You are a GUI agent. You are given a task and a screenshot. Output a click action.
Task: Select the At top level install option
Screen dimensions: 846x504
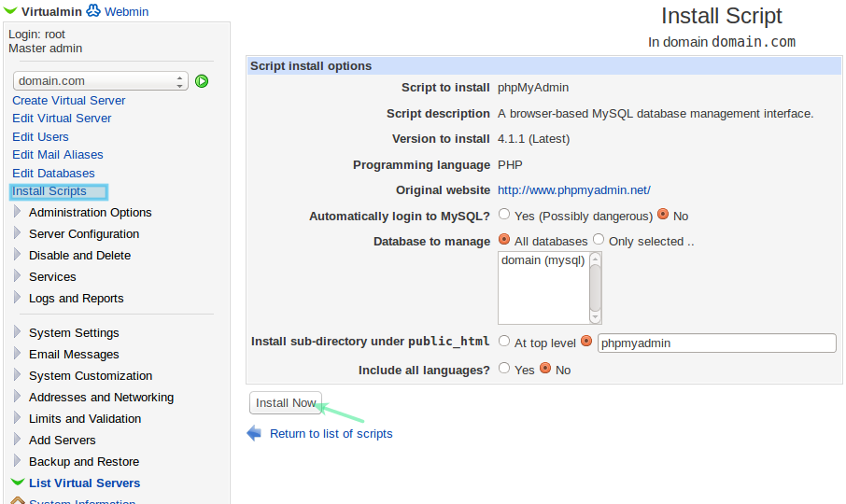(x=504, y=342)
